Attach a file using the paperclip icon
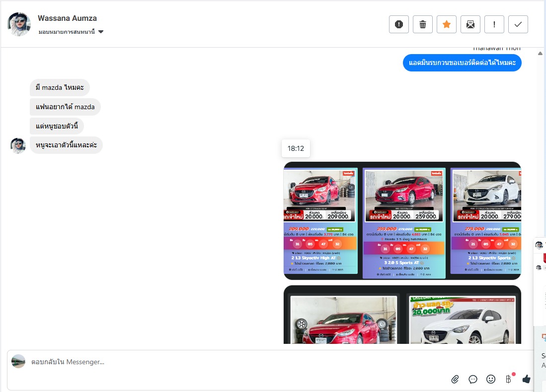 point(455,379)
